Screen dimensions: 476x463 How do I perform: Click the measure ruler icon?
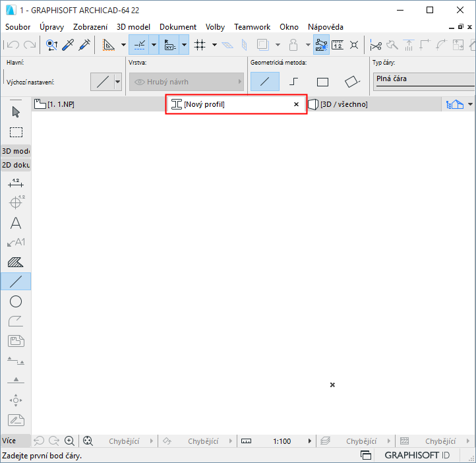[x=338, y=45]
